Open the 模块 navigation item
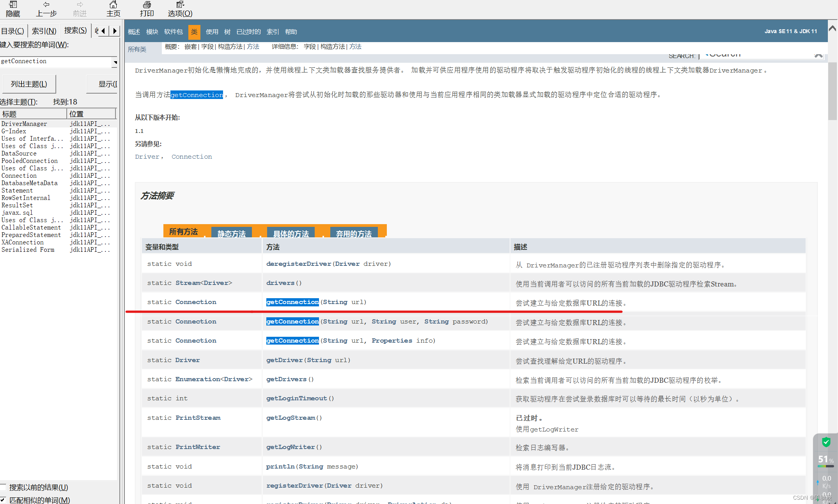The image size is (838, 504). point(152,32)
